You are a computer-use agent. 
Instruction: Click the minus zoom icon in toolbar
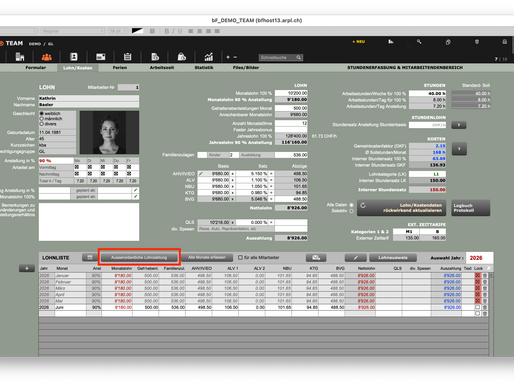235,57
